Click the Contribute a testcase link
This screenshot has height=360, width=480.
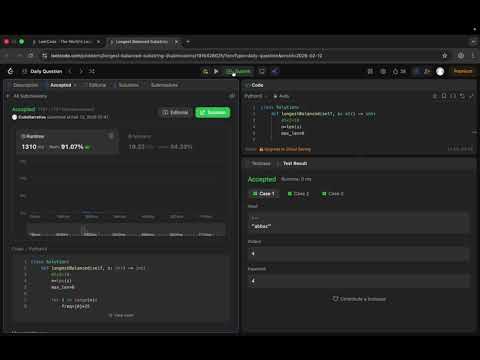pos(359,299)
